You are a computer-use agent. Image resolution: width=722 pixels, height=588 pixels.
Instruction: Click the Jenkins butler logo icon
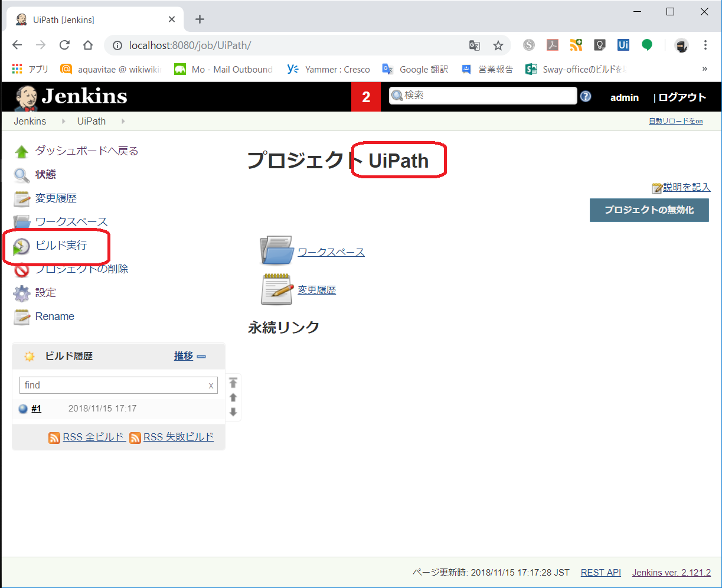[27, 97]
